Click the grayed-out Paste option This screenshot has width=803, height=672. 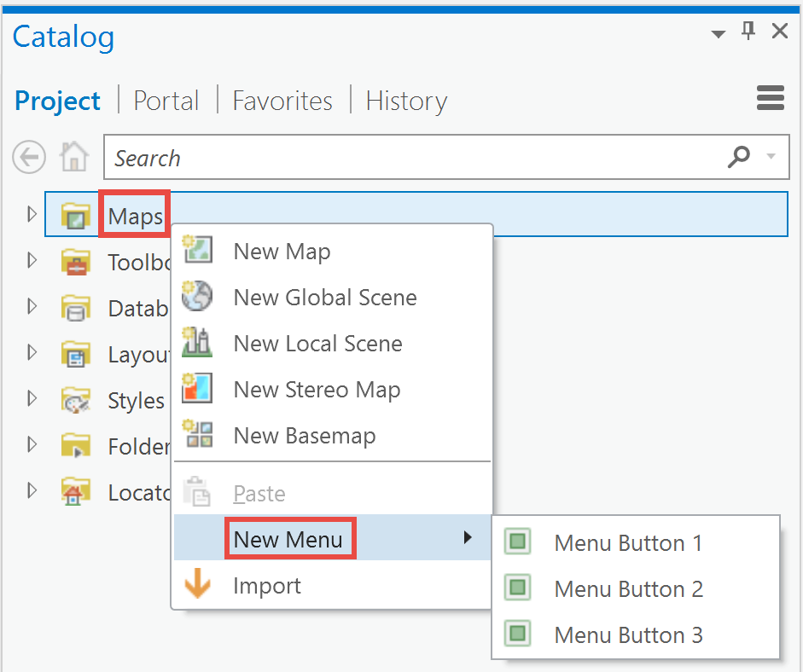pyautogui.click(x=259, y=493)
